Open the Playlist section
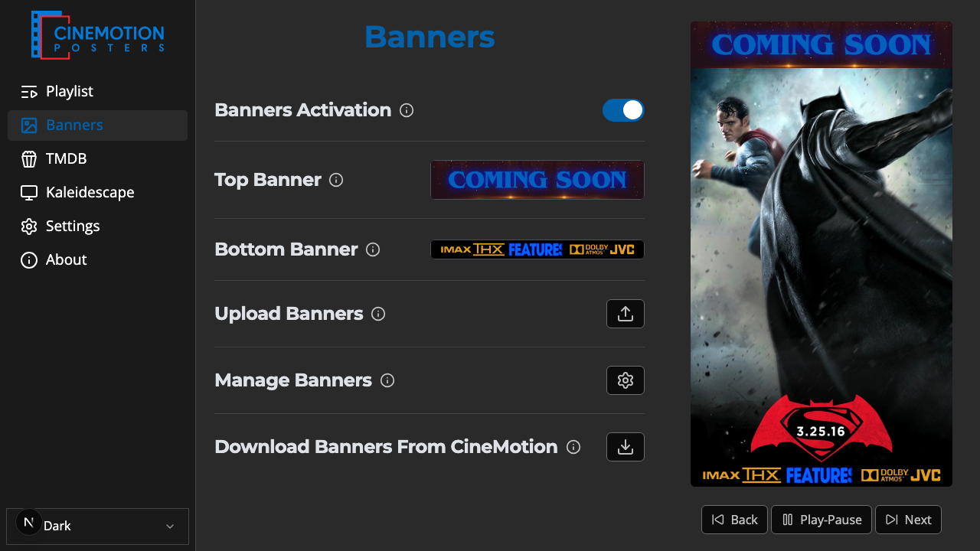 point(97,92)
